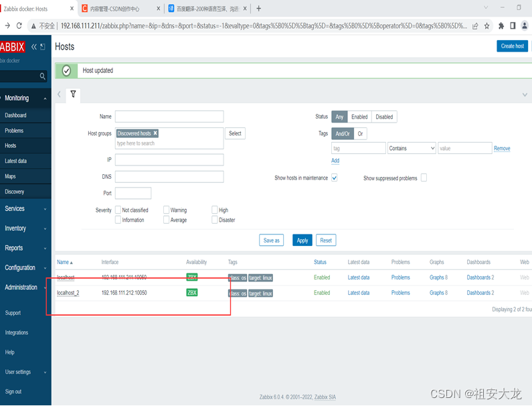The height and width of the screenshot is (406, 532).
Task: Select Disabled status filter
Action: coord(384,117)
